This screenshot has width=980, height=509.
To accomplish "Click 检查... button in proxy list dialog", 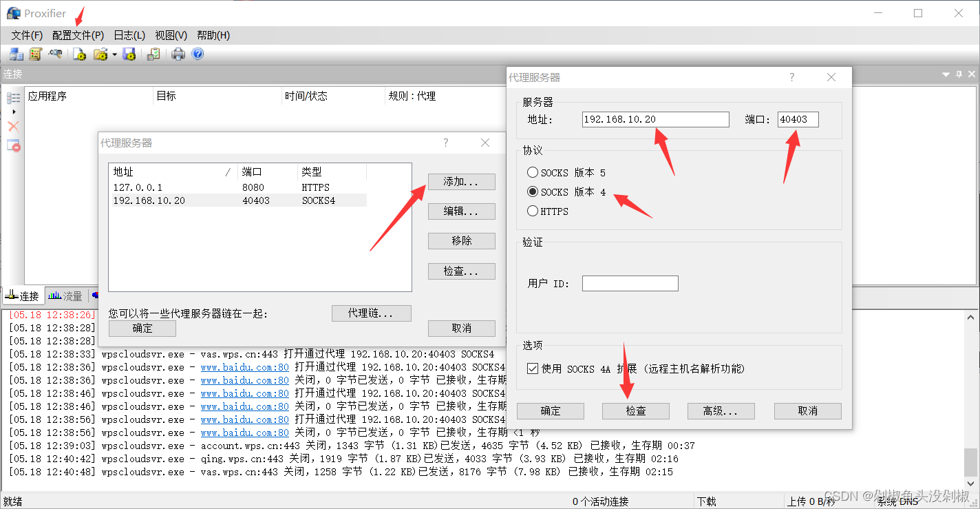I will tap(462, 271).
